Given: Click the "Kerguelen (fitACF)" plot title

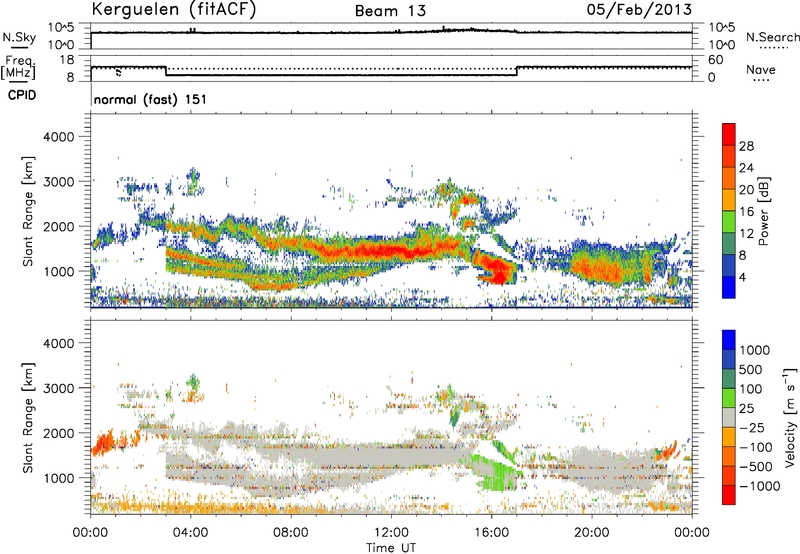Looking at the screenshot, I should 173,9.
